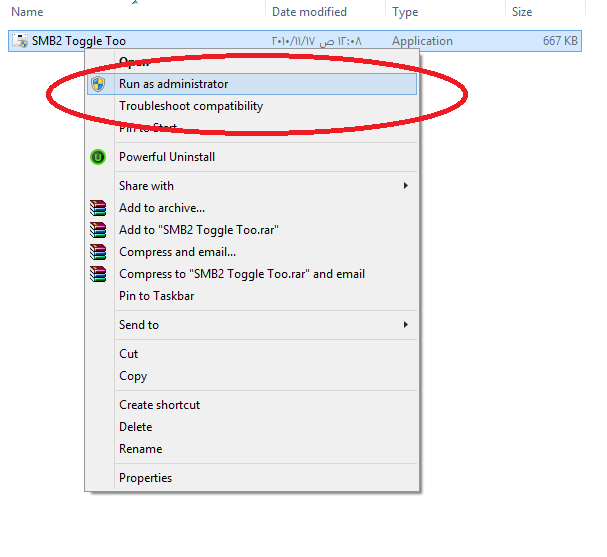The image size is (607, 557).
Task: Click the SMB2 Toggle Tool application icon
Action: point(20,41)
